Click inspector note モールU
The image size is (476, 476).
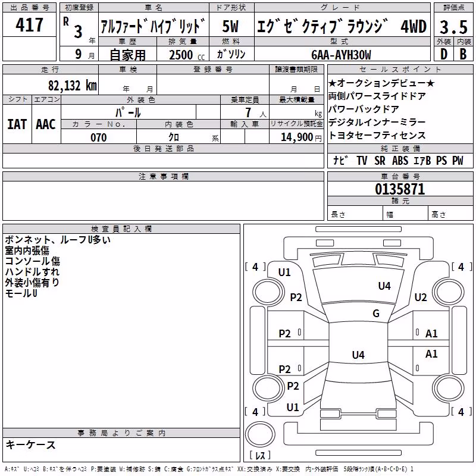21,293
